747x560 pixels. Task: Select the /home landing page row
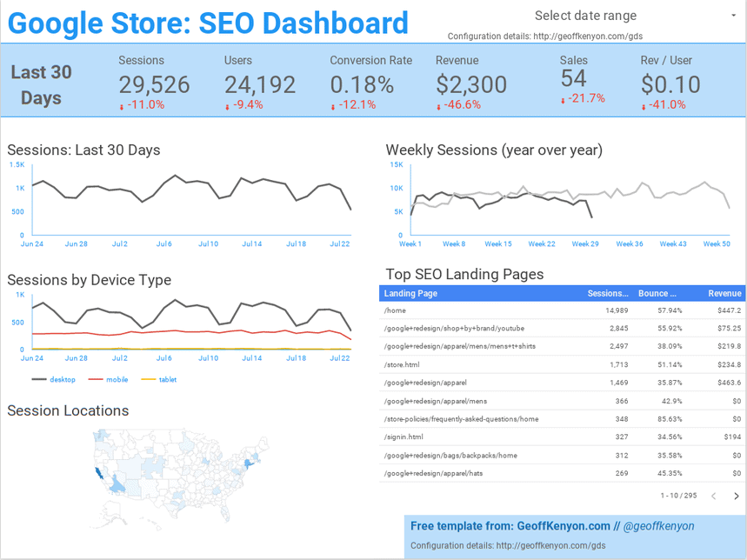(x=396, y=310)
